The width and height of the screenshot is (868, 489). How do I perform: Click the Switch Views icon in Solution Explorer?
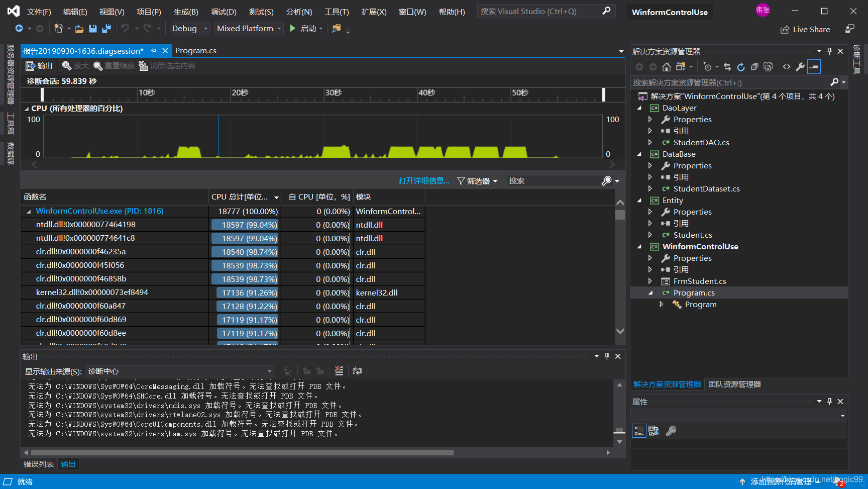pos(681,67)
